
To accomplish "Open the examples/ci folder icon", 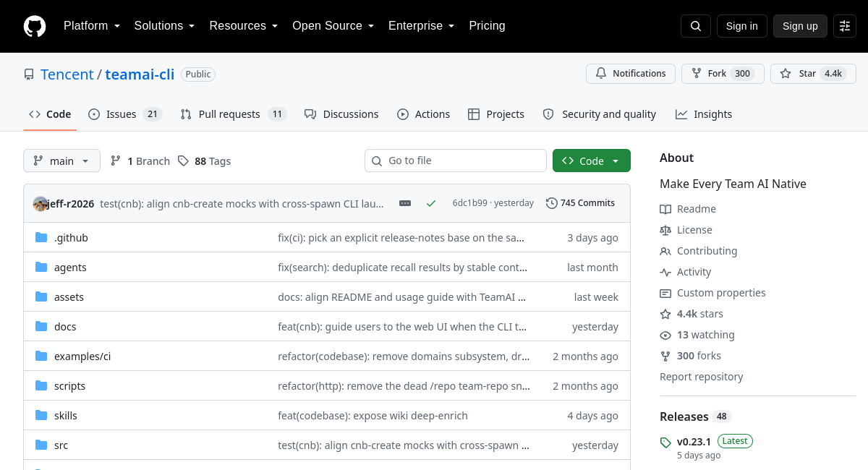I will click(41, 356).
